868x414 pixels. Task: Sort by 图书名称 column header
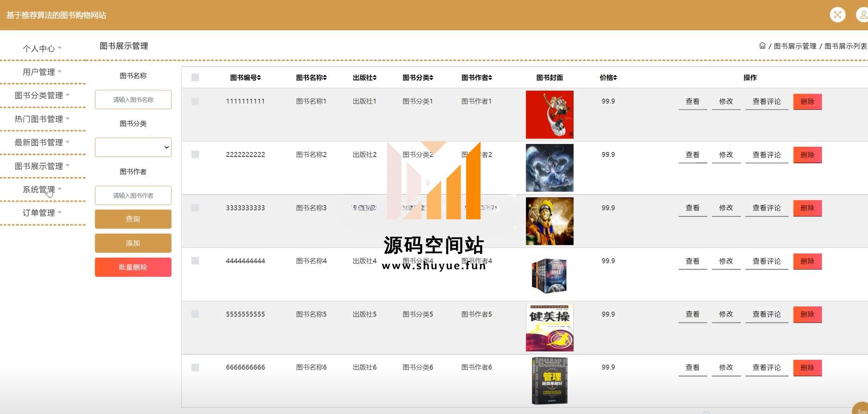pos(311,77)
